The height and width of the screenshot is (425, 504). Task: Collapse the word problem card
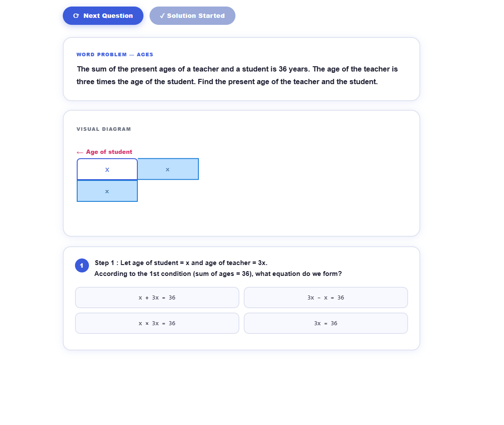pyautogui.click(x=241, y=69)
